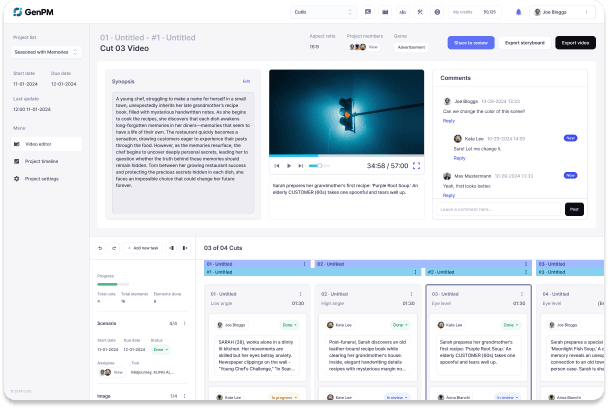Image resolution: width=608 pixels, height=408 pixels.
Task: Click the Export storyboard button
Action: [525, 43]
